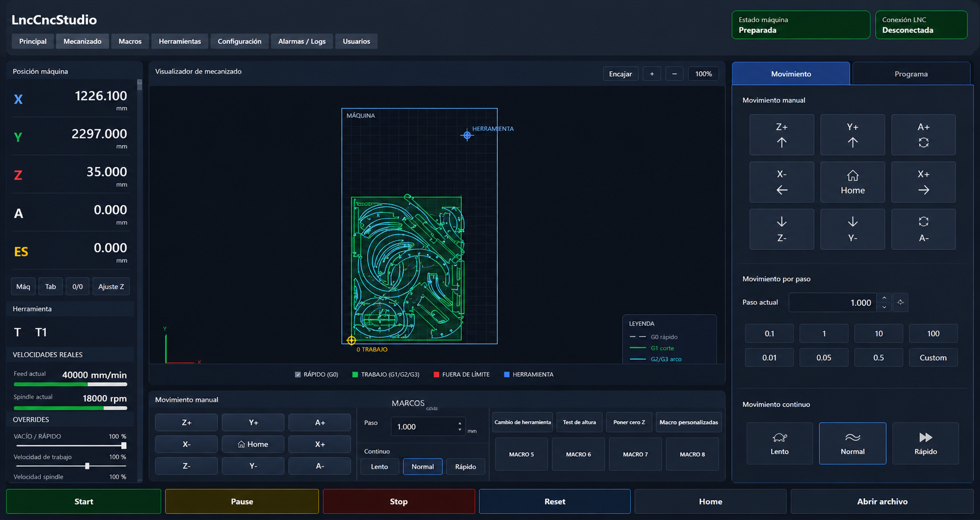Switch to the Programa panel tab
This screenshot has height=520, width=980.
[x=911, y=74]
